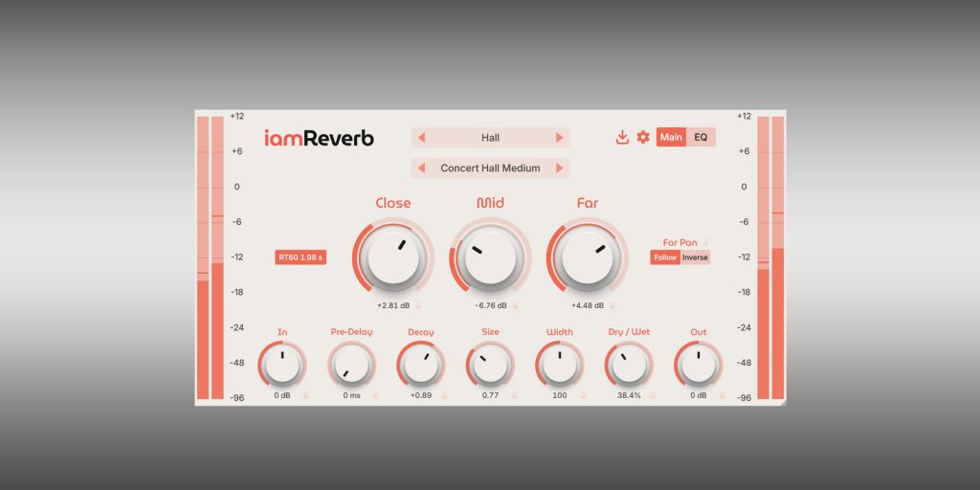Switch to the EQ tab
The height and width of the screenshot is (490, 980).
click(701, 137)
